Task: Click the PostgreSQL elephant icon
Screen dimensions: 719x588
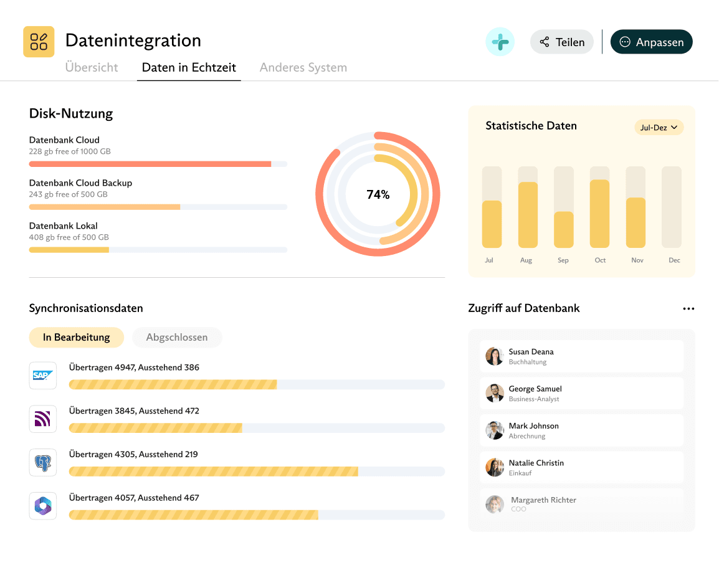Action: (x=43, y=463)
